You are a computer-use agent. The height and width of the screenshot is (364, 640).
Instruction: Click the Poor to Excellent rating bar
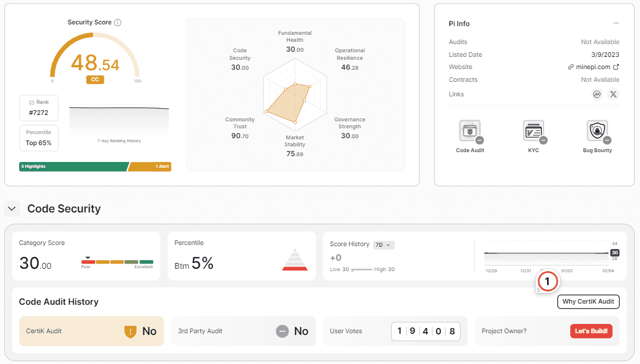(117, 262)
